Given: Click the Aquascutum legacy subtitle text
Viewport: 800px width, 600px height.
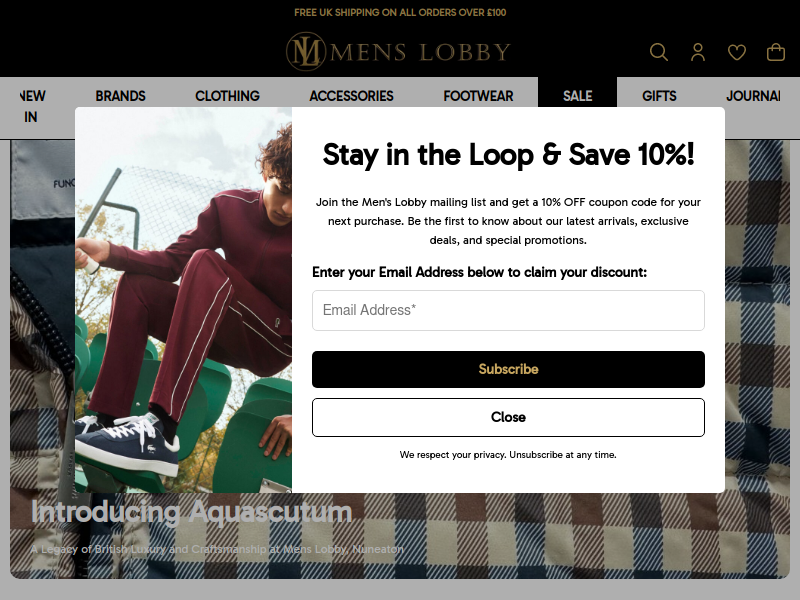Looking at the screenshot, I should click(x=217, y=549).
